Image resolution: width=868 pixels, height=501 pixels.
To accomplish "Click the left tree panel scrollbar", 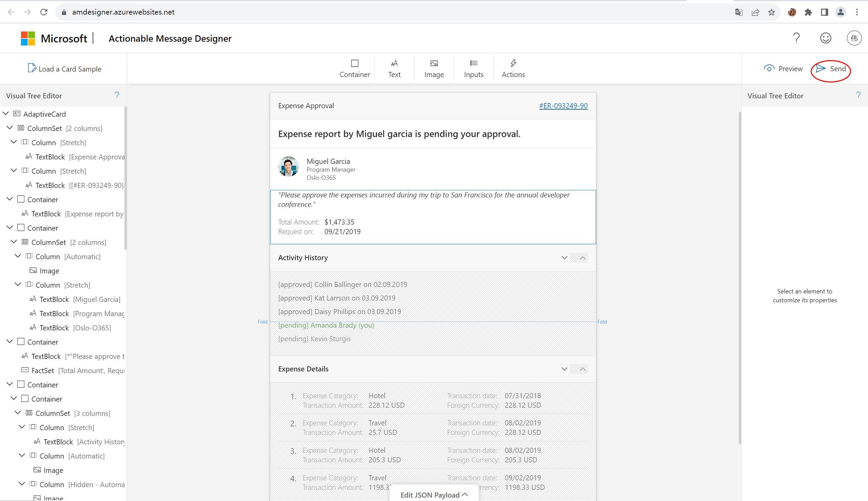I will point(125,178).
